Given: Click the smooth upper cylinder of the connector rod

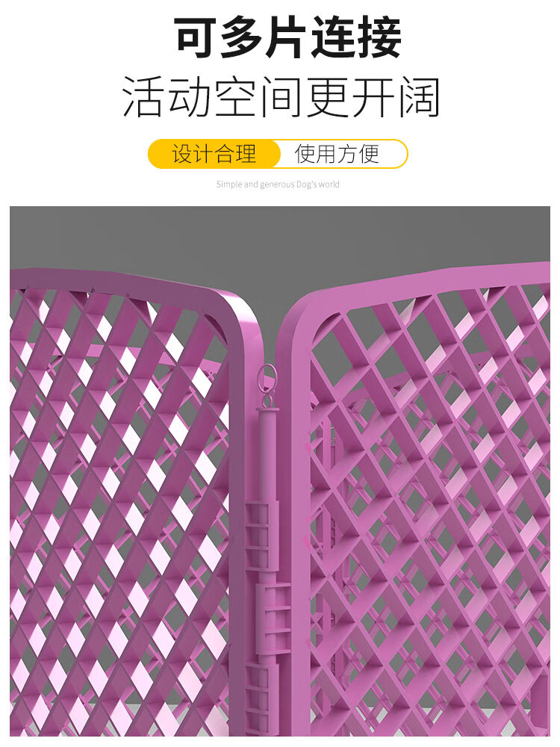Looking at the screenshot, I should pos(267,453).
